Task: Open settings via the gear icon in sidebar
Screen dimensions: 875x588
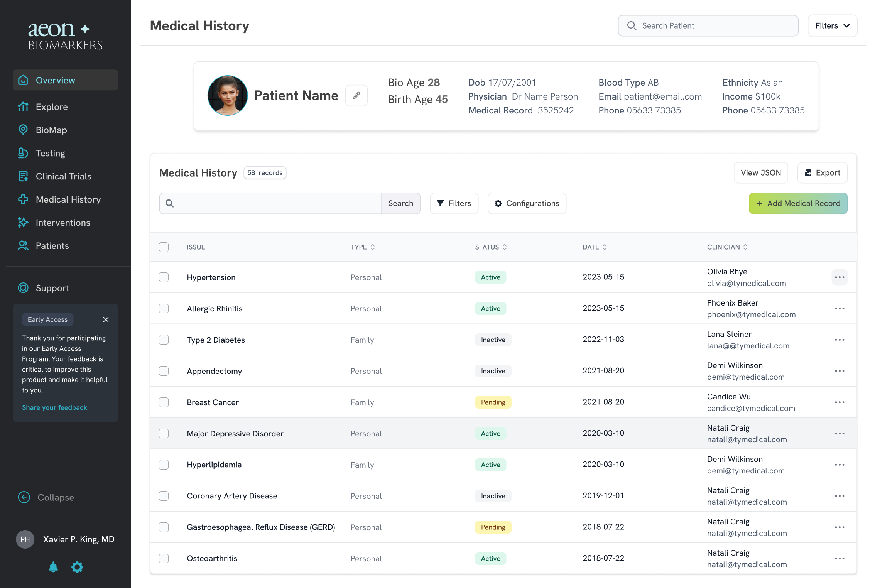Action: coord(77,567)
